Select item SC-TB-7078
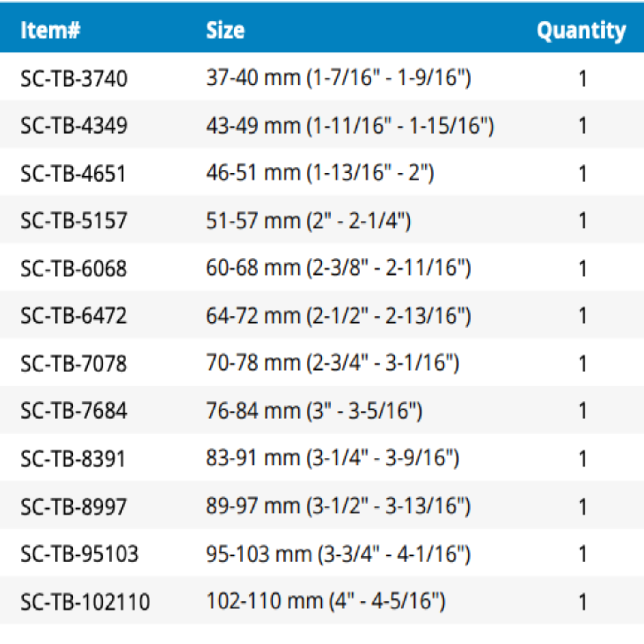Viewport: 644px width, 644px height. 74,364
